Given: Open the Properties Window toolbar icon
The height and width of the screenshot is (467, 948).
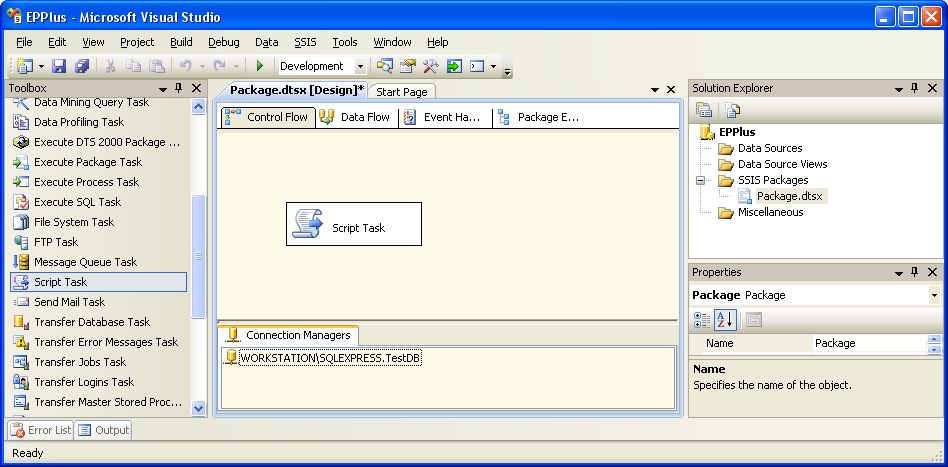Looking at the screenshot, I should click(408, 66).
